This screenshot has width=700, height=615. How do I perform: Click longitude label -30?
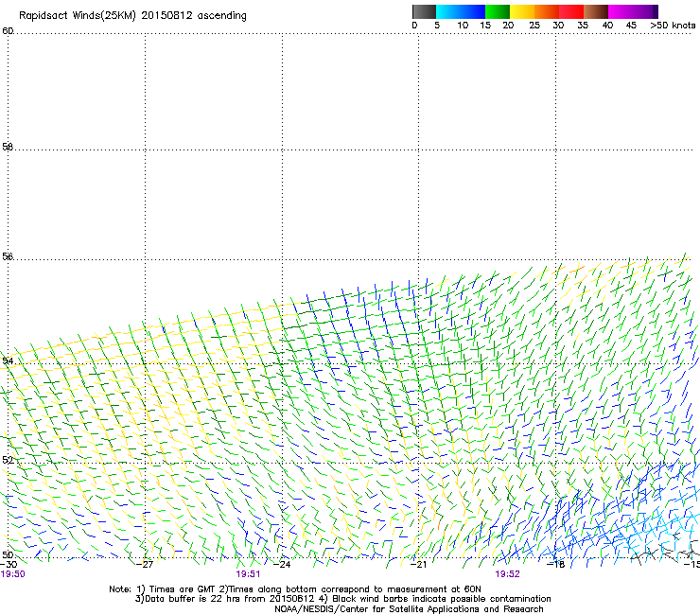coord(9,565)
